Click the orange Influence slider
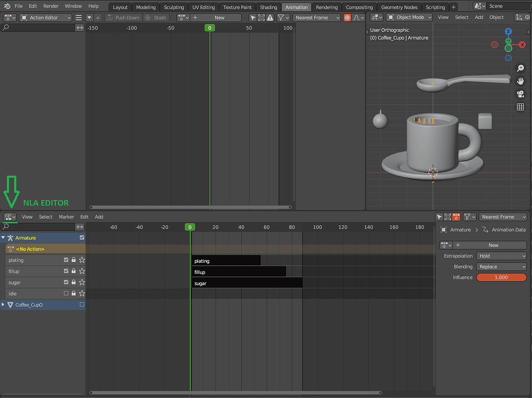532x398 pixels. (x=501, y=277)
